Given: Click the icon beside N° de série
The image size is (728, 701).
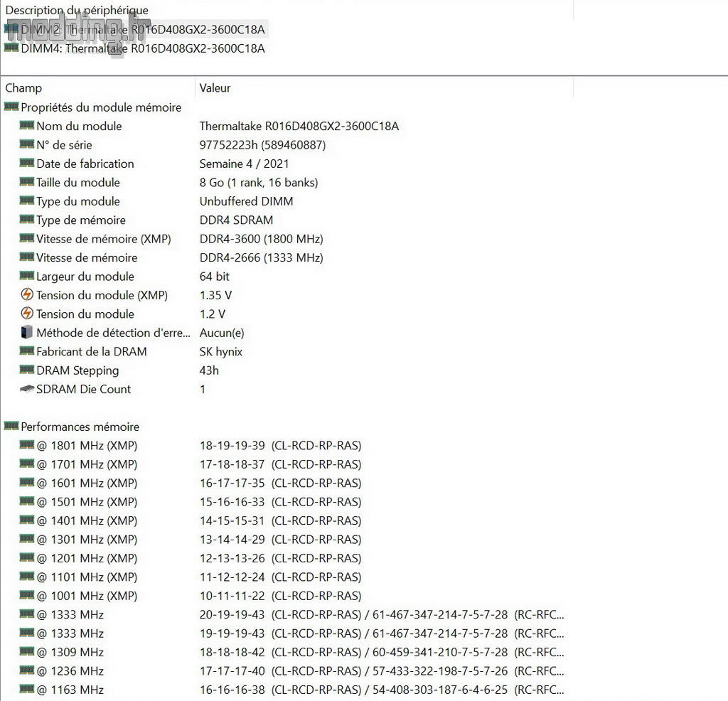Looking at the screenshot, I should click(27, 144).
